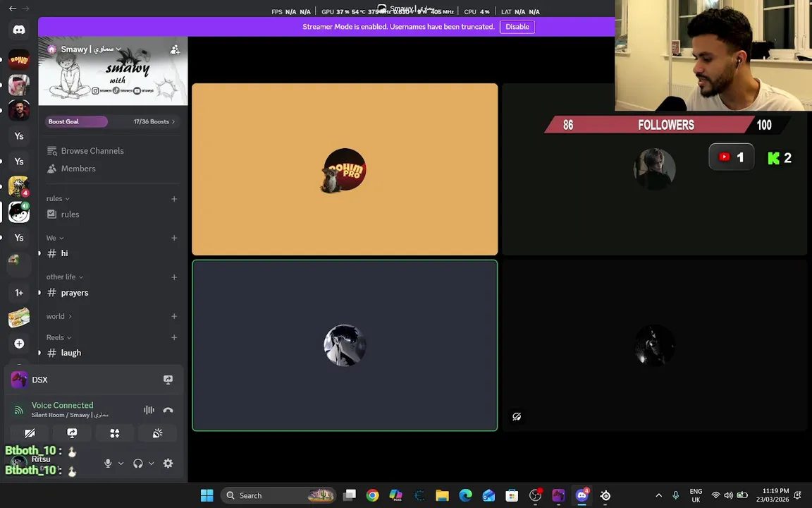Go back with the left arrow
Screen dimensions: 812x508
13,8
